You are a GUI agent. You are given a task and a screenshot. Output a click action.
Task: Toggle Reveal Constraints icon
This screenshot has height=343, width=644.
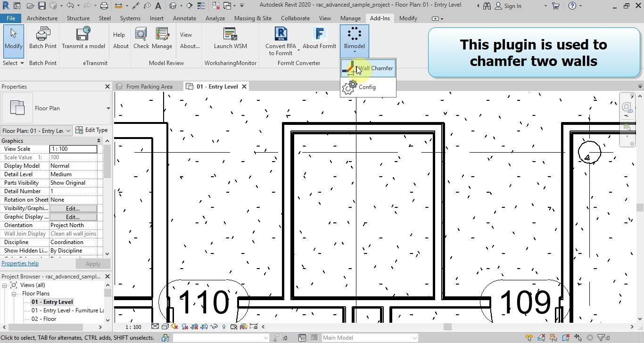click(254, 327)
